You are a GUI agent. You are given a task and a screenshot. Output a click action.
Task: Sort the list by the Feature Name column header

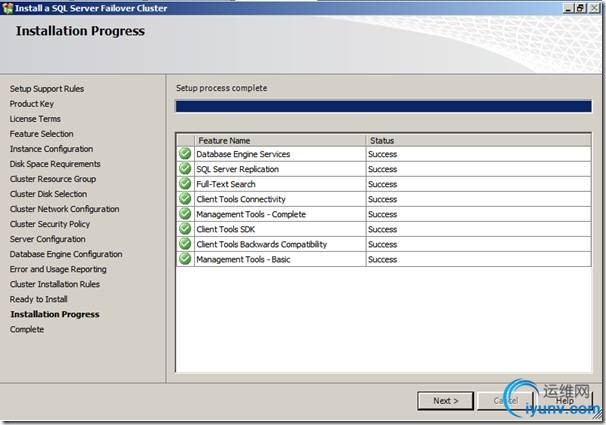click(x=280, y=141)
